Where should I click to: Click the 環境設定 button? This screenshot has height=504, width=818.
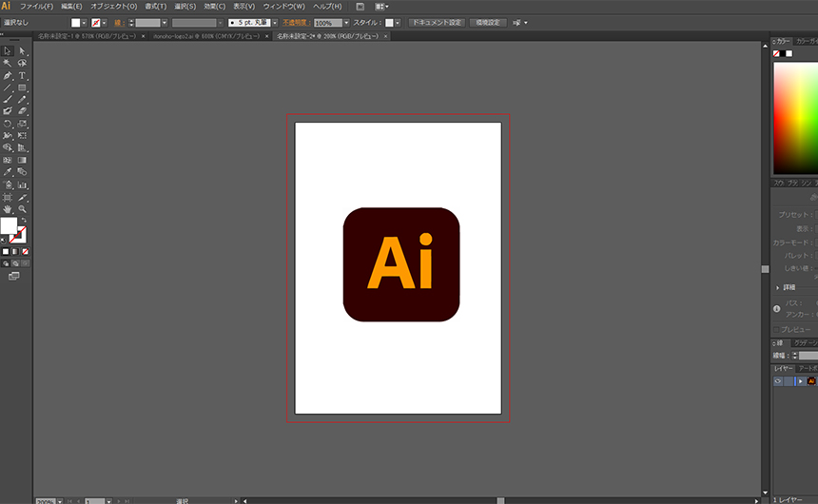487,22
